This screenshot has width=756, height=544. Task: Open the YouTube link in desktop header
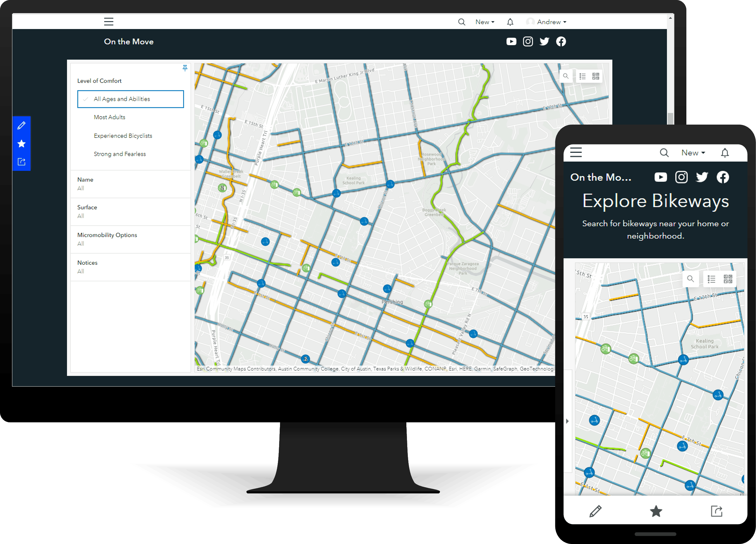pyautogui.click(x=511, y=41)
